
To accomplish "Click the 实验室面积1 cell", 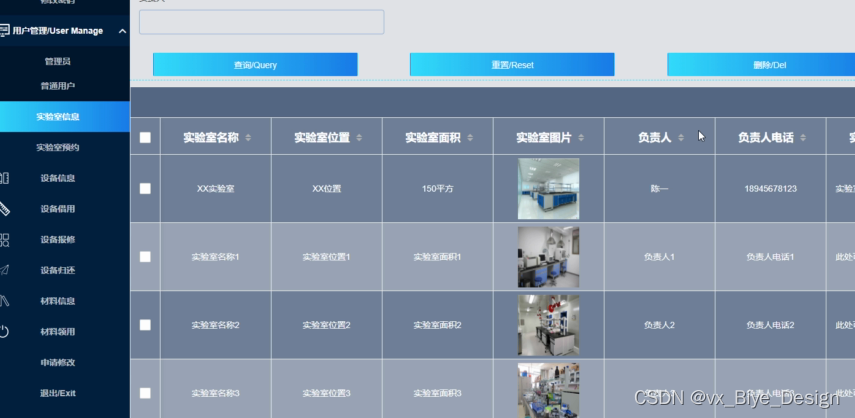I will 438,257.
